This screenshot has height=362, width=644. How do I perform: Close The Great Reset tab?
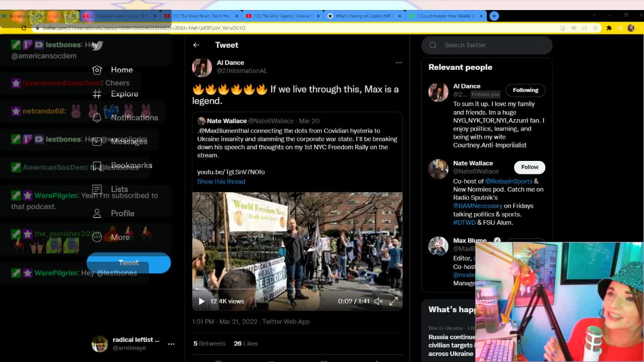(x=236, y=16)
